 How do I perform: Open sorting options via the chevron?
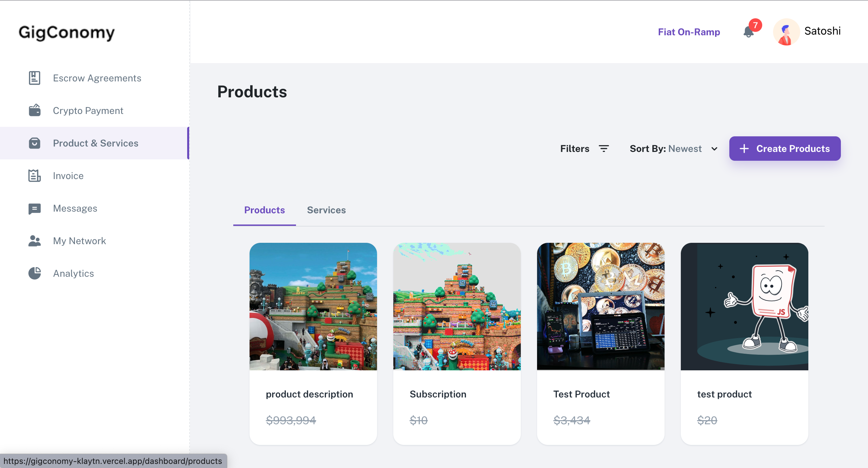pos(714,149)
